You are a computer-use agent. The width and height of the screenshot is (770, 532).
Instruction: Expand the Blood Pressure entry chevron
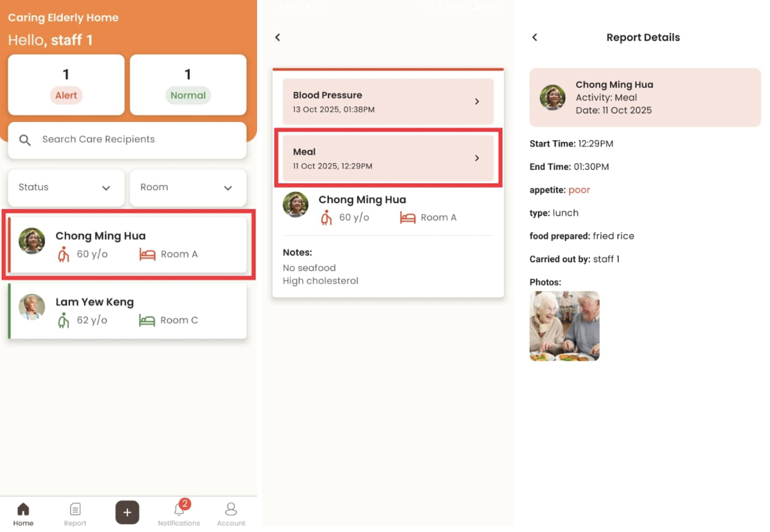coord(477,102)
